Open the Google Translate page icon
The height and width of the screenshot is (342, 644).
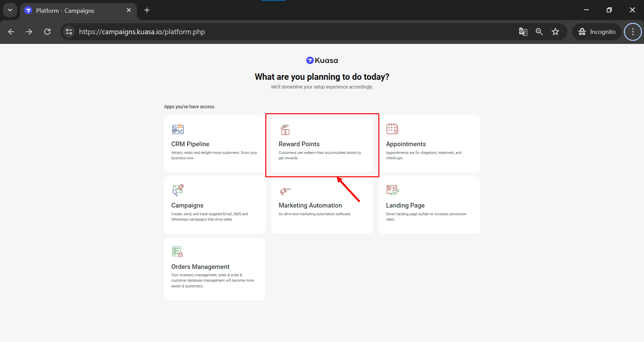click(523, 32)
